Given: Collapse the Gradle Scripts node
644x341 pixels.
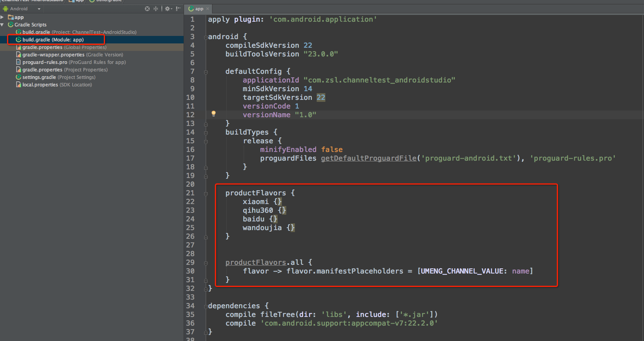Looking at the screenshot, I should pyautogui.click(x=2, y=25).
